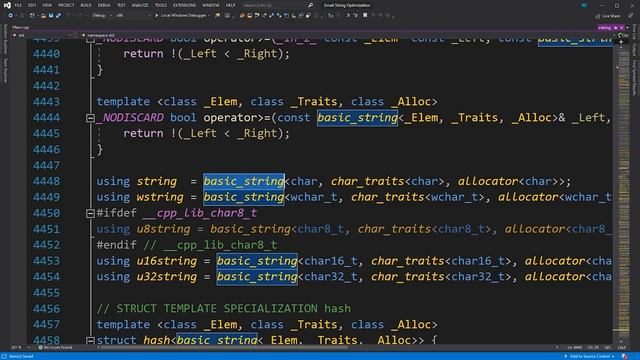Click '__cpp_lib_char8_t' on line 4450
The width and height of the screenshot is (640, 360).
point(200,213)
